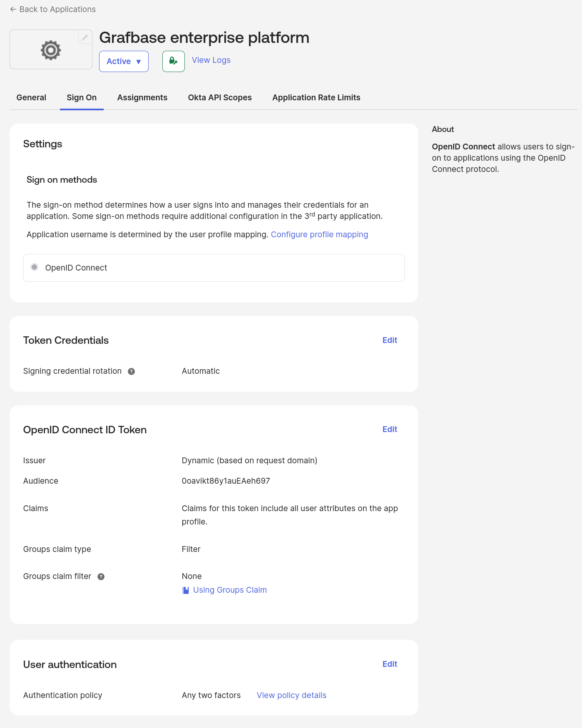Switch to the General tab
Image resolution: width=582 pixels, height=728 pixels.
pos(31,97)
